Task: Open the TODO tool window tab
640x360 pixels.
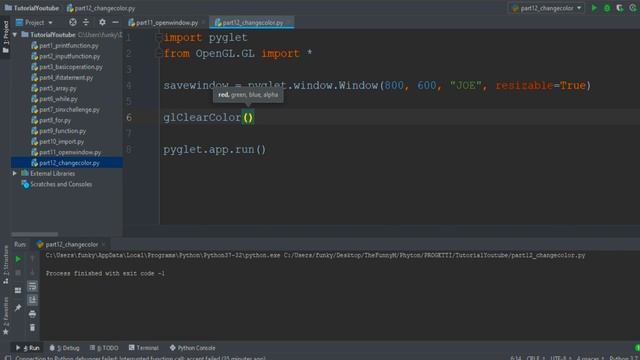Action: click(x=104, y=348)
